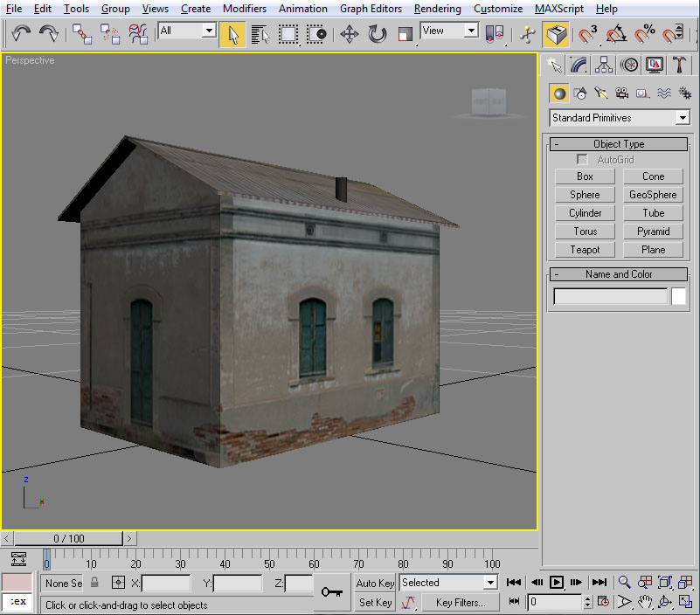This screenshot has height=615, width=700.
Task: Open the Utilities hammer tab
Action: pyautogui.click(x=680, y=66)
